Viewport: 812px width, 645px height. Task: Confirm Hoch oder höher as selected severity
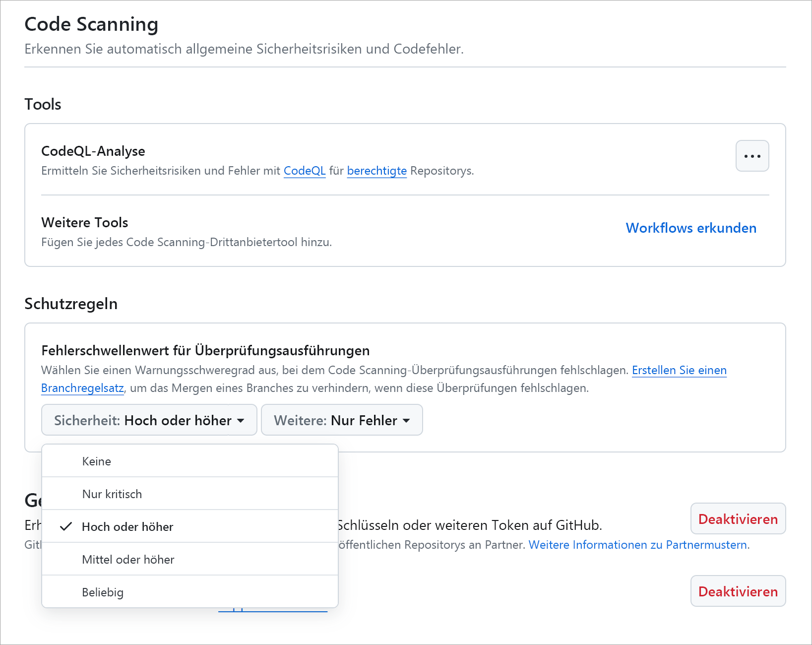pos(127,526)
